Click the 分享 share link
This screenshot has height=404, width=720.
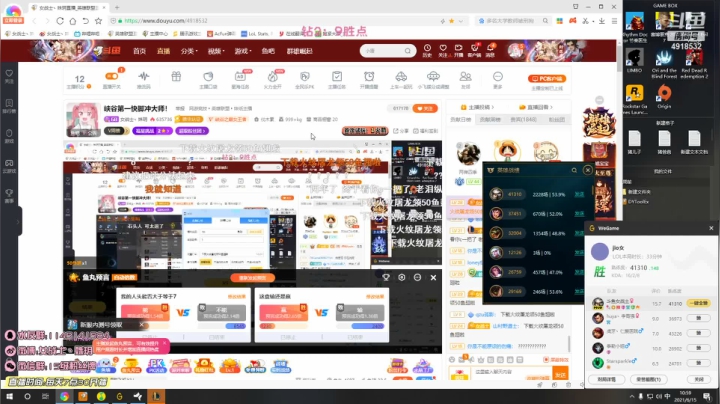(x=401, y=131)
